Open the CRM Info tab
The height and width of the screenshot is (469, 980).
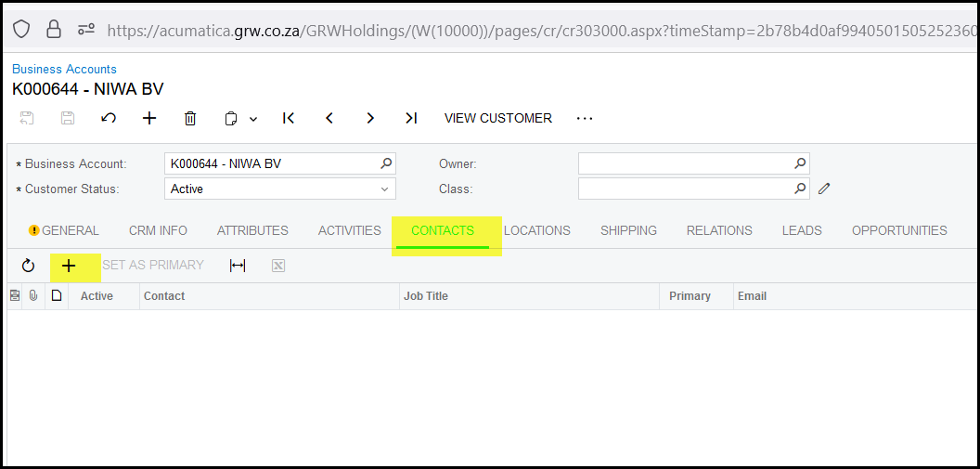pos(158,230)
